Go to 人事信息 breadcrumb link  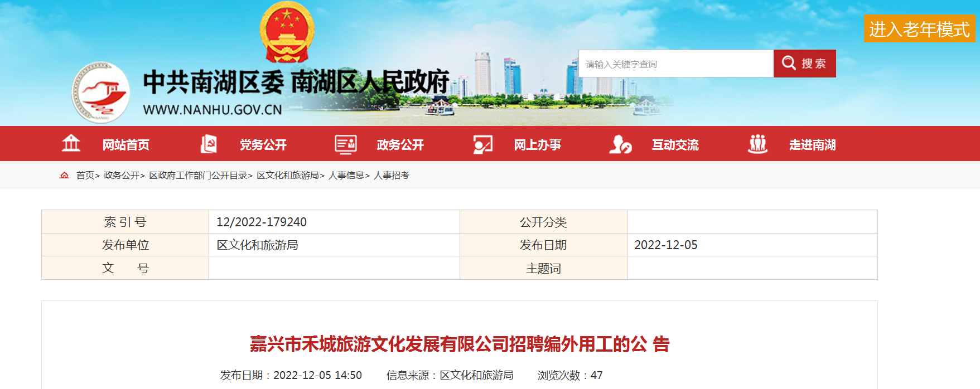click(346, 175)
